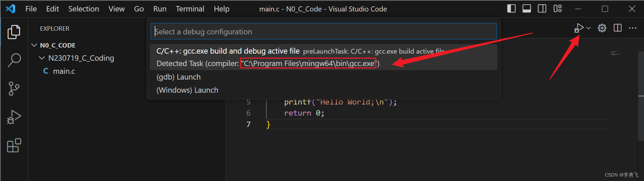Click the Debug C/C++ File run button
The width and height of the screenshot is (644, 181).
(579, 28)
